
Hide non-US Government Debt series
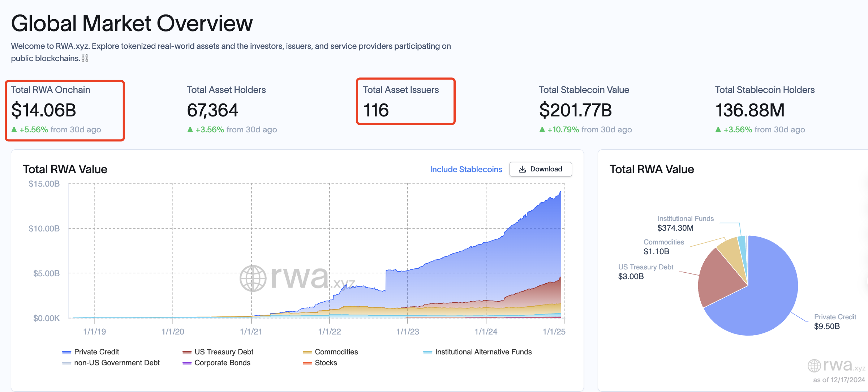click(x=117, y=363)
